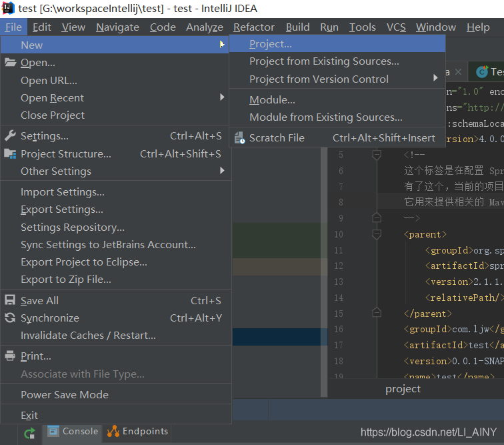Open the File menu
Screen dimensions: 504x445
click(x=13, y=27)
